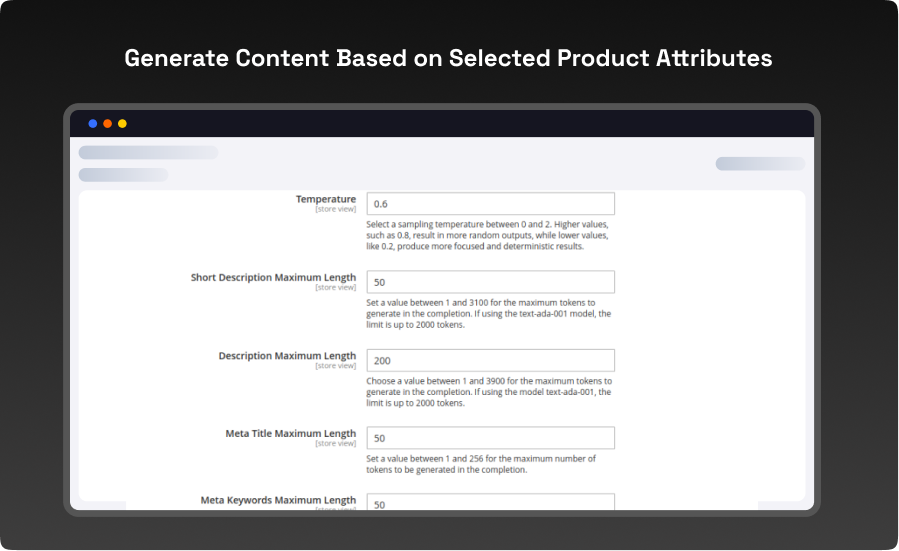Click the short gray placeholder bar below it
The height and width of the screenshot is (551, 899).
click(x=123, y=175)
